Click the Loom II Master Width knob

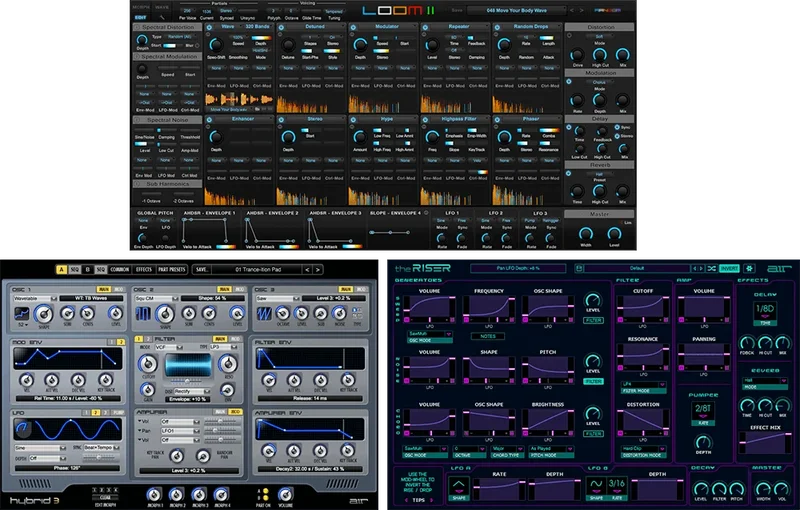(x=585, y=234)
